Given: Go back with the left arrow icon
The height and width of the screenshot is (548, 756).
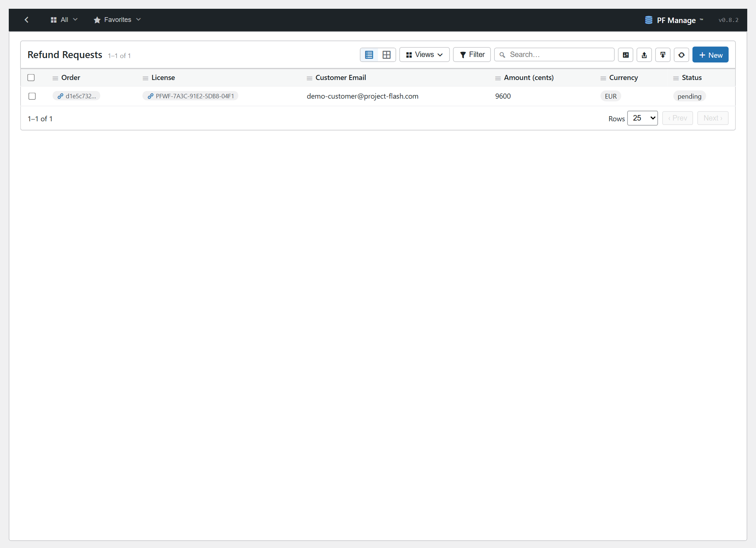Looking at the screenshot, I should click(26, 20).
